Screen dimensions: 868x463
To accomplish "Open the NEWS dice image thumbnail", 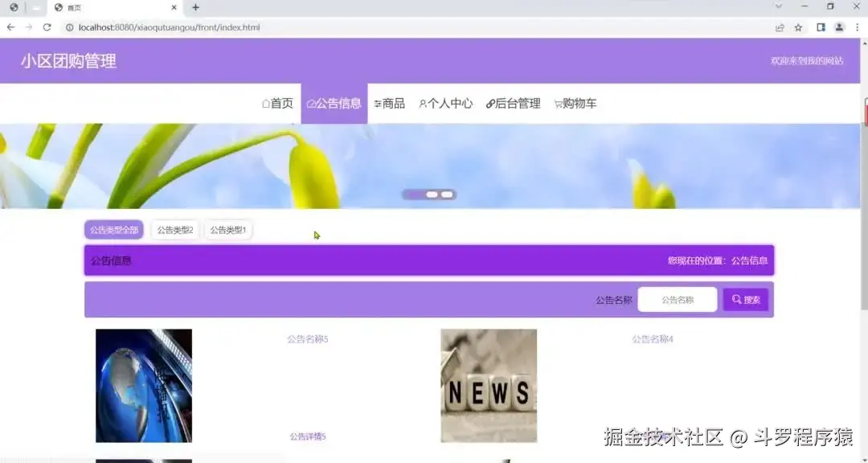I will coord(489,386).
